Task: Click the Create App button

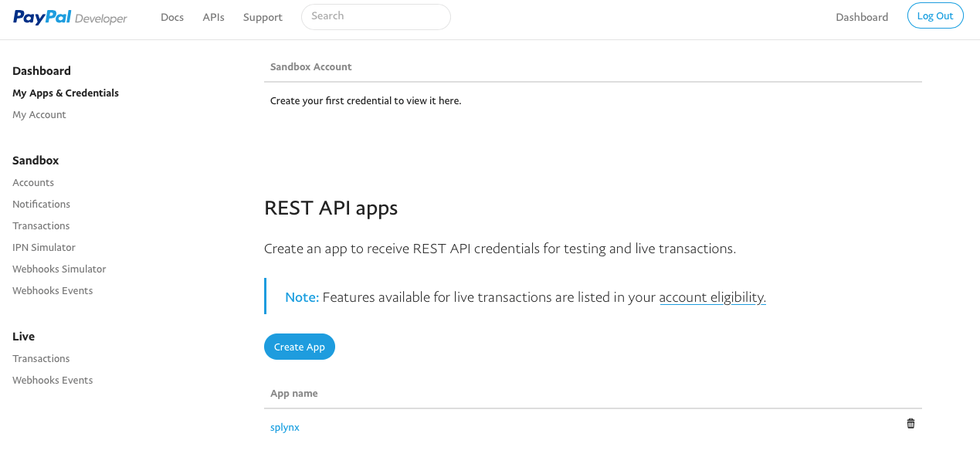Action: coord(300,347)
